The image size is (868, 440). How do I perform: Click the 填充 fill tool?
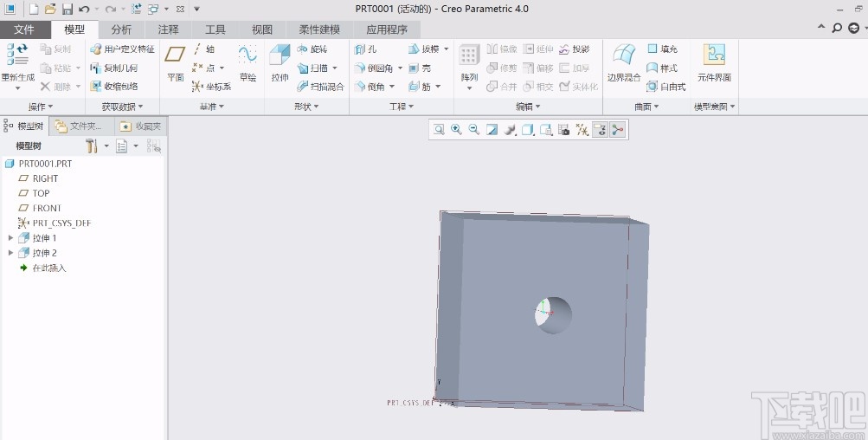coord(663,49)
